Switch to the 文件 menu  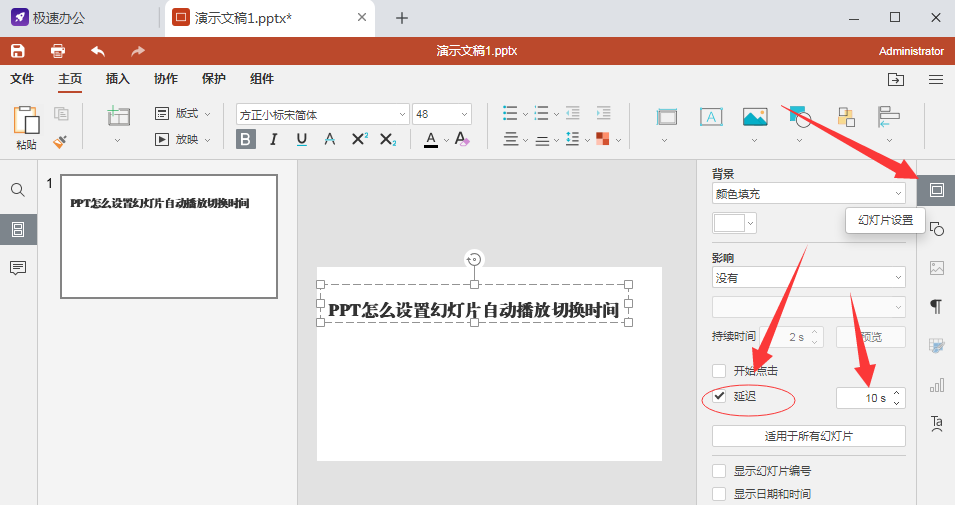pyautogui.click(x=22, y=79)
